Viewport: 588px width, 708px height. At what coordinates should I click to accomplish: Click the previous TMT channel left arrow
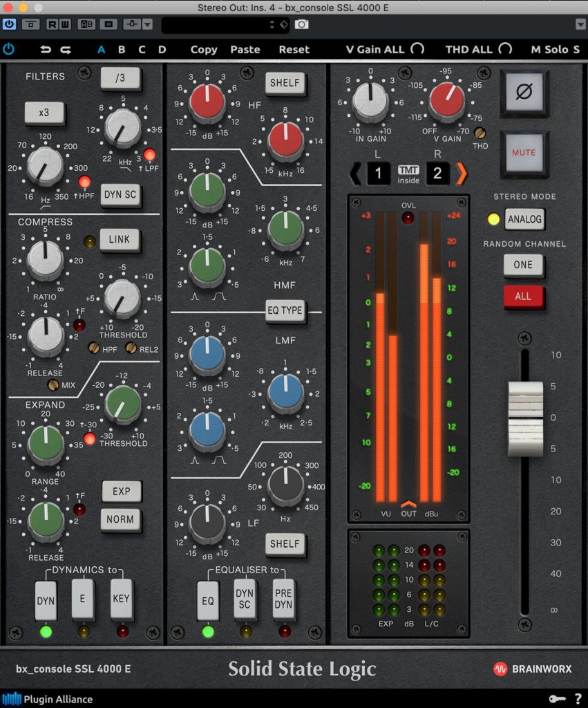pos(356,174)
